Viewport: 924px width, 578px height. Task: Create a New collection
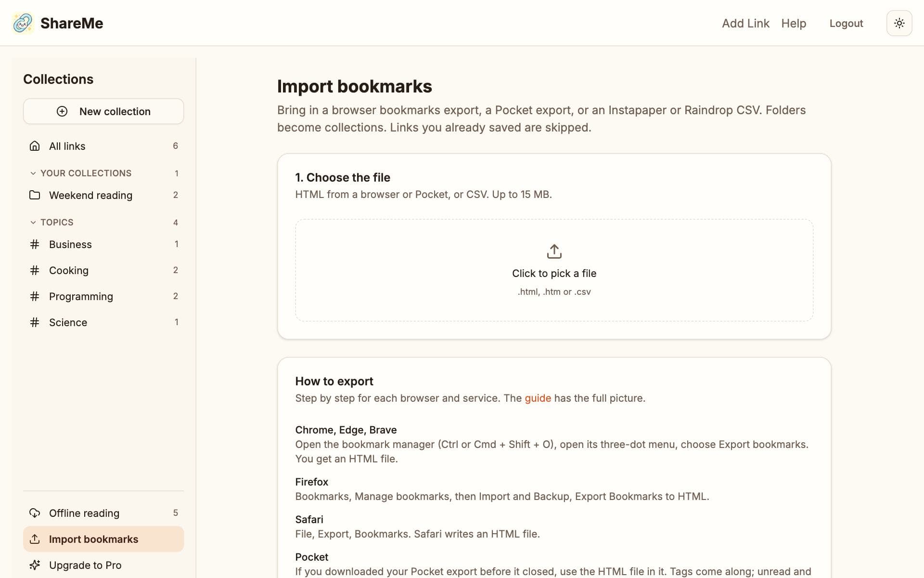[x=103, y=111]
